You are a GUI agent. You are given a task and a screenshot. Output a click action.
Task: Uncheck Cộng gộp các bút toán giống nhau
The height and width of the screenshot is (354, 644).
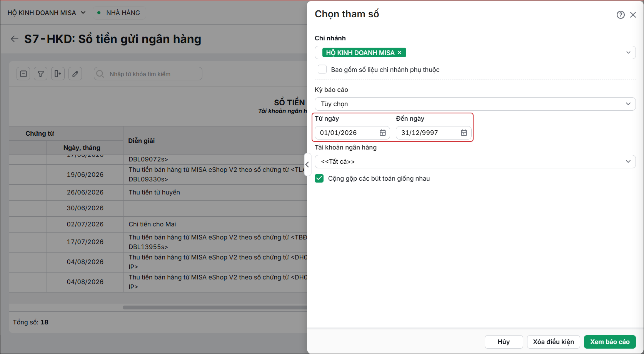319,178
